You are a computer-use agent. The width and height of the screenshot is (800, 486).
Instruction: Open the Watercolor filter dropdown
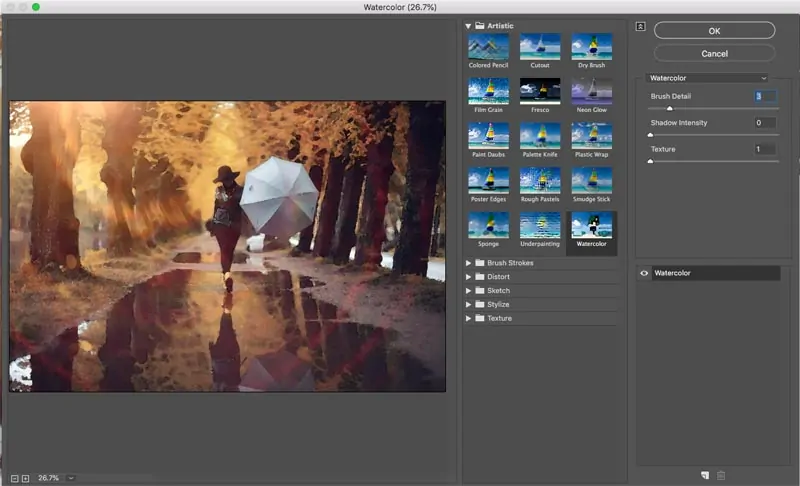(x=707, y=78)
